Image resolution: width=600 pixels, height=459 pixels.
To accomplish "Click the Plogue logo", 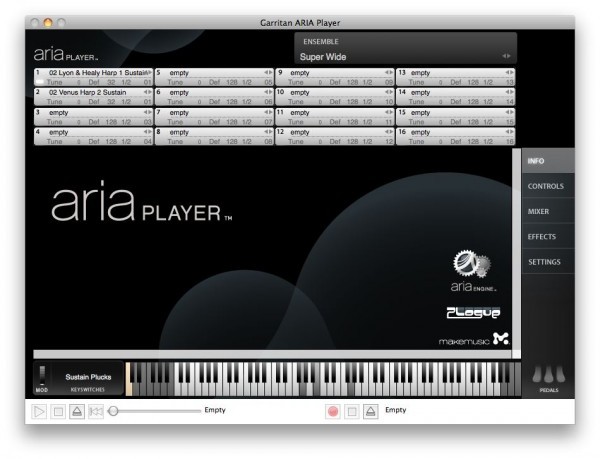I will click(473, 313).
